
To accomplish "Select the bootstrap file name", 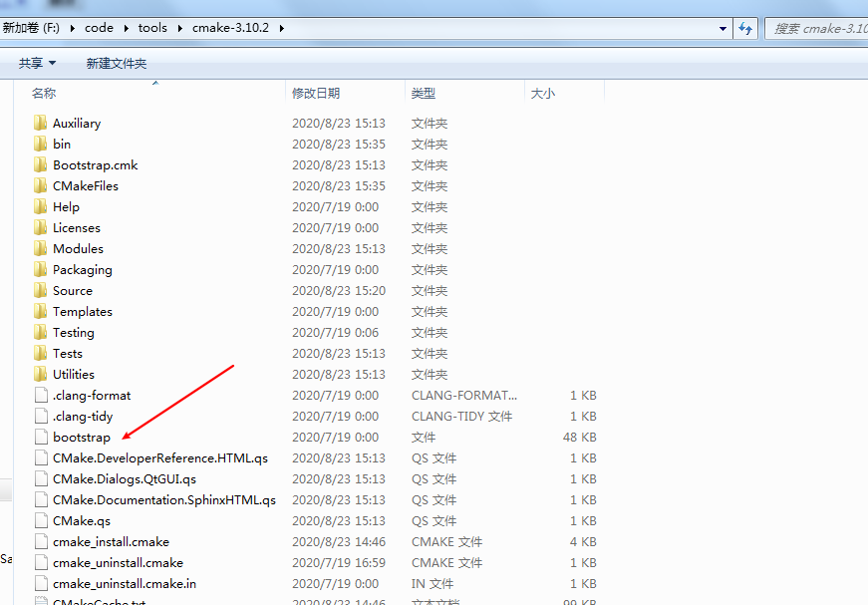I will click(82, 438).
